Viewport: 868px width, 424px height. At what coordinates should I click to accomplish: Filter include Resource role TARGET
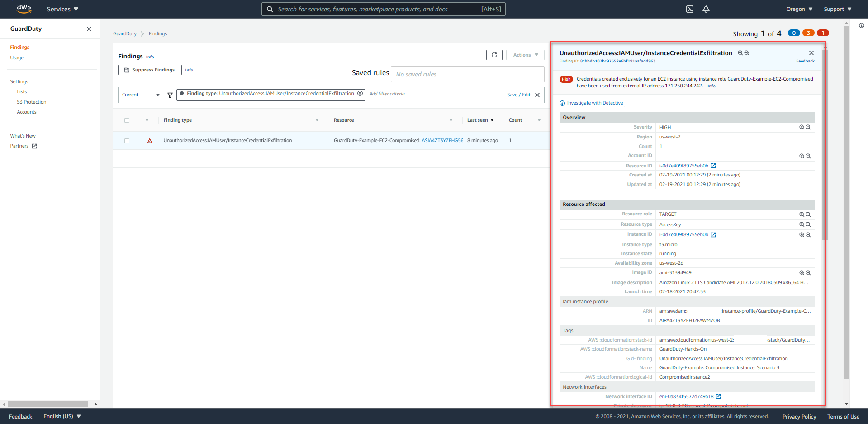pos(802,214)
